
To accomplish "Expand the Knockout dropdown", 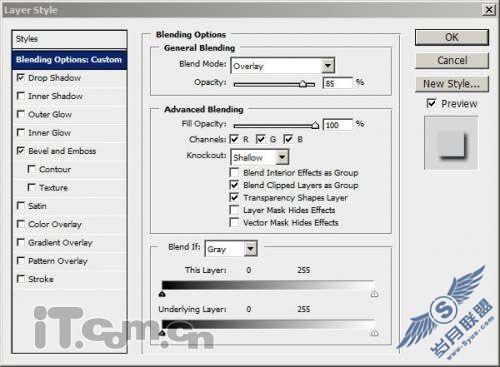I will (282, 157).
